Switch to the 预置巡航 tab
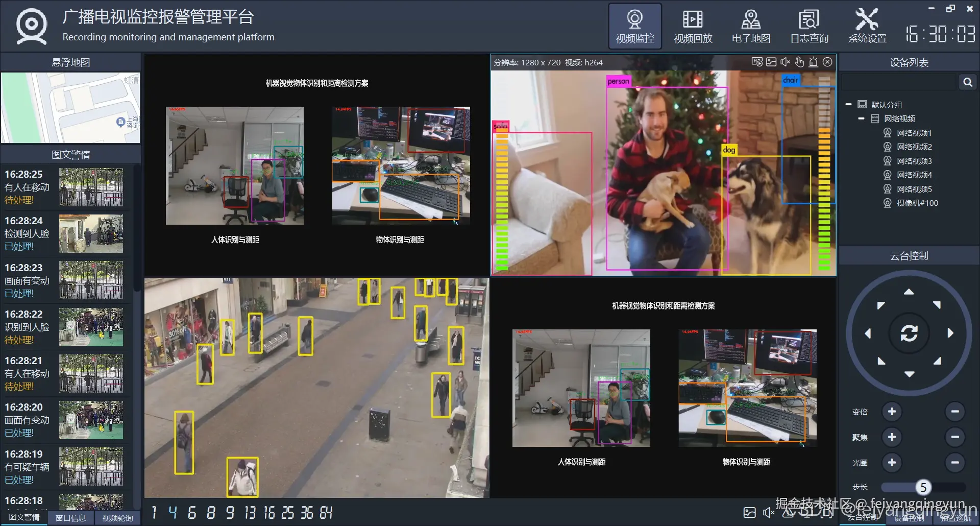The height and width of the screenshot is (526, 980). pyautogui.click(x=955, y=518)
